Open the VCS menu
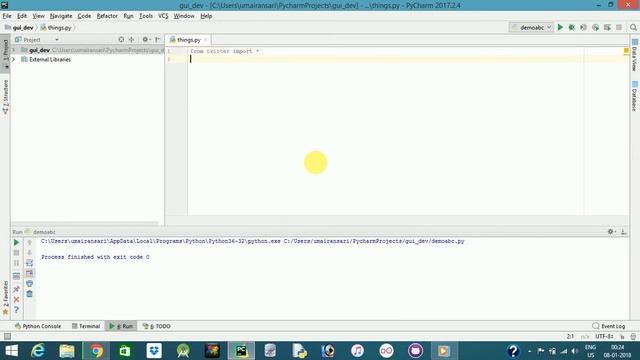640x360 pixels. tap(163, 16)
